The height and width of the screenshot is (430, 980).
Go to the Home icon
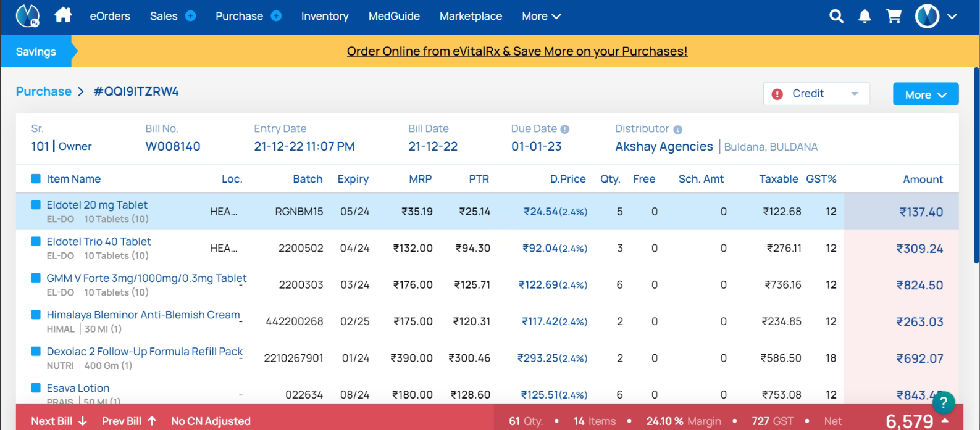tap(63, 15)
